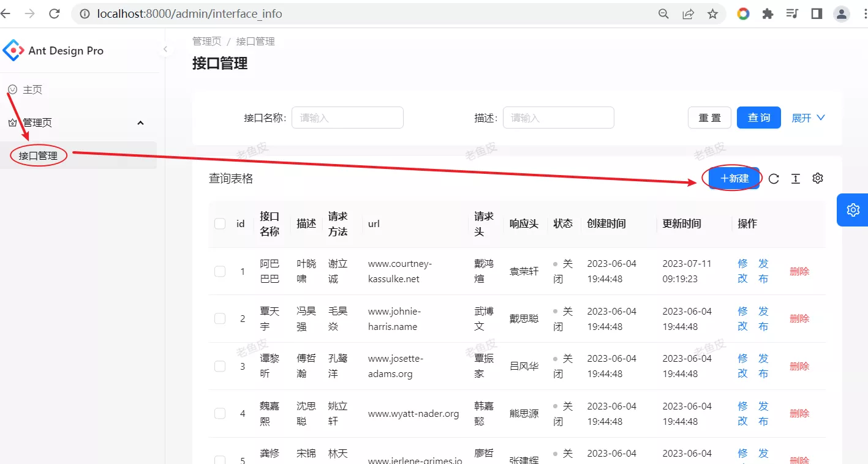Open 主页 in the sidebar
Viewport: 868px width, 464px height.
(x=32, y=89)
